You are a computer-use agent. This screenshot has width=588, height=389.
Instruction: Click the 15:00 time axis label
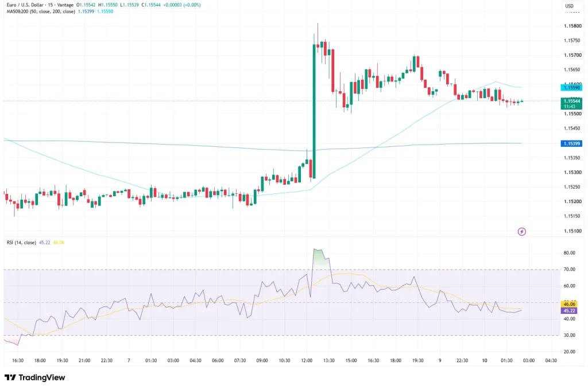pos(351,360)
